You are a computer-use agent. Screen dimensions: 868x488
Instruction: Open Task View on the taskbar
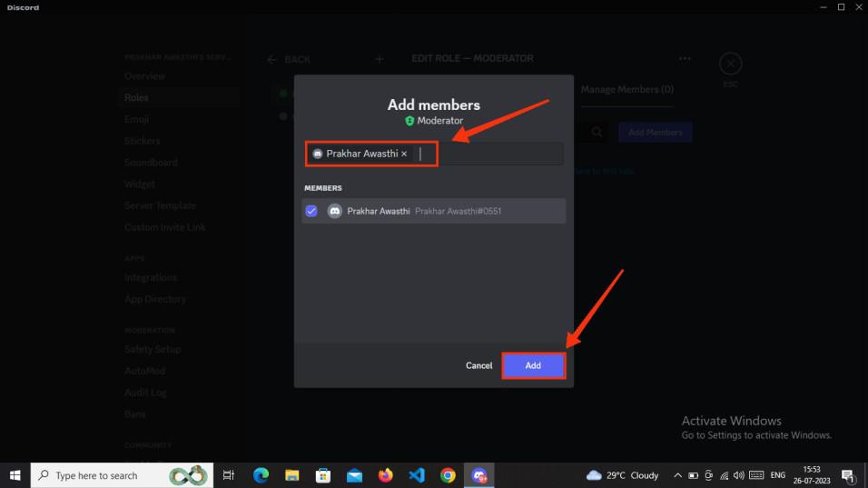pos(229,475)
